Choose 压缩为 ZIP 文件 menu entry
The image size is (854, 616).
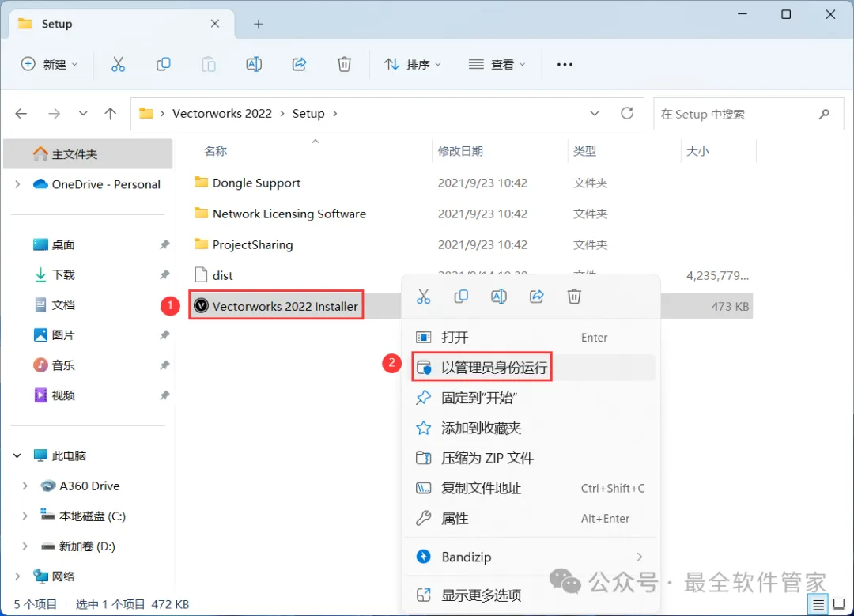point(531,458)
